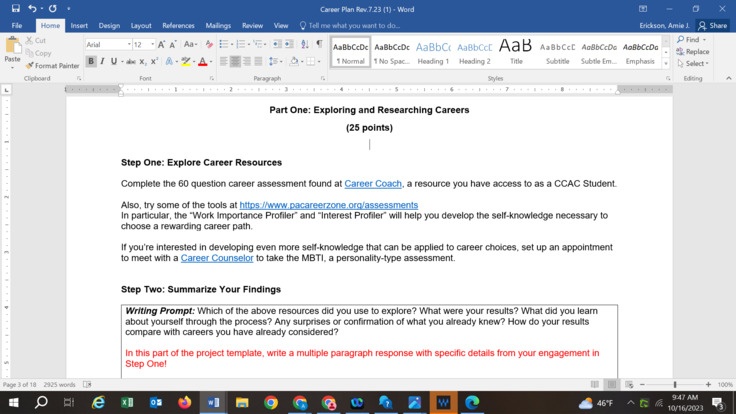Switch to the References tab
Viewport: 736px width, 414px height.
pos(178,26)
